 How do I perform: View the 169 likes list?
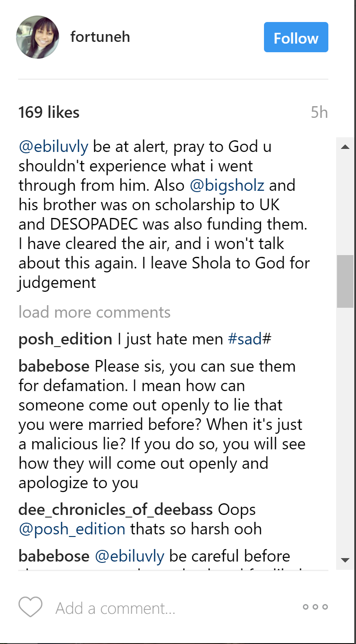(x=49, y=113)
